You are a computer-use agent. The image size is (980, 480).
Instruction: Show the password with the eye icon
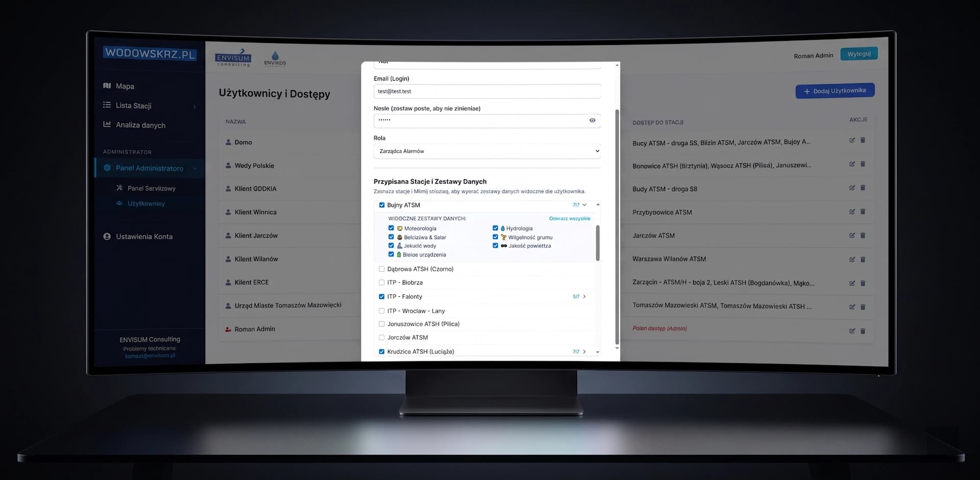[592, 120]
